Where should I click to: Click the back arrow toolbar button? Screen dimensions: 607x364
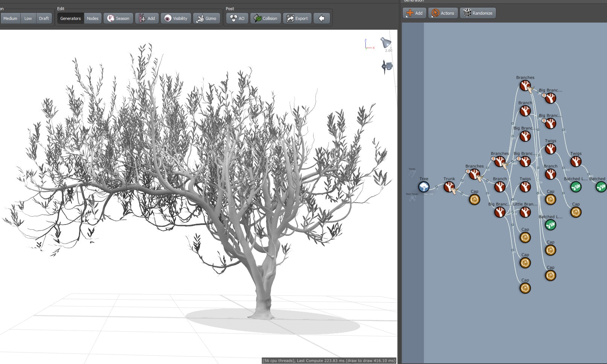click(x=321, y=18)
